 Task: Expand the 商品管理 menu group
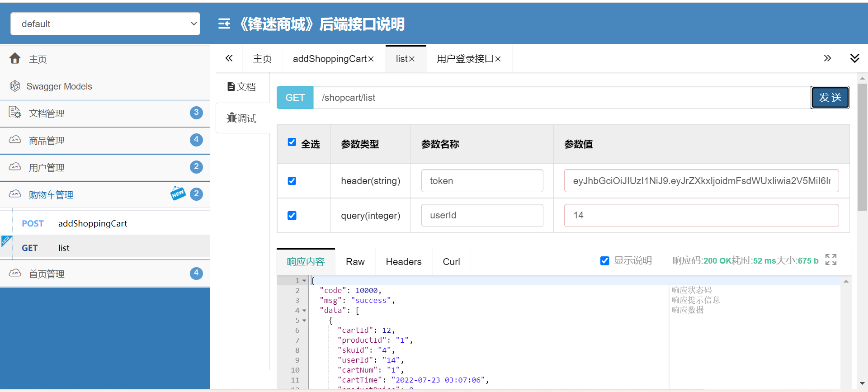pos(105,141)
